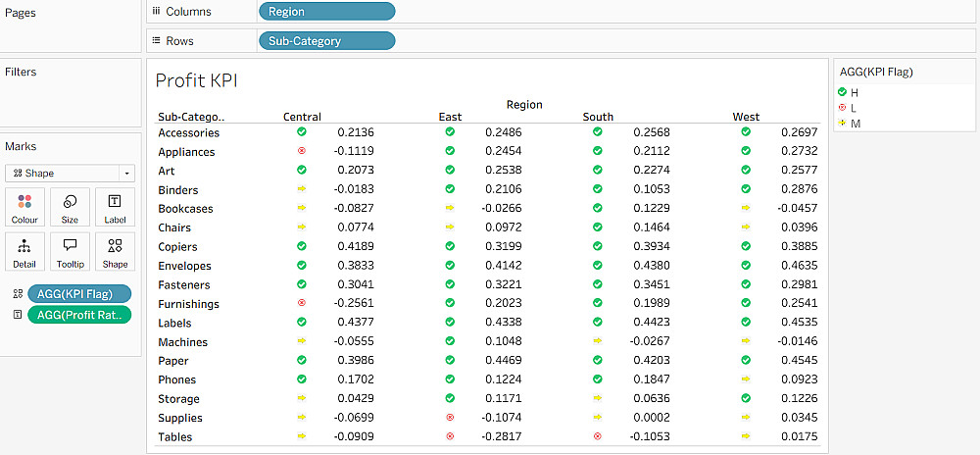This screenshot has width=980, height=455.
Task: Open the Label marks button
Action: coord(115,207)
